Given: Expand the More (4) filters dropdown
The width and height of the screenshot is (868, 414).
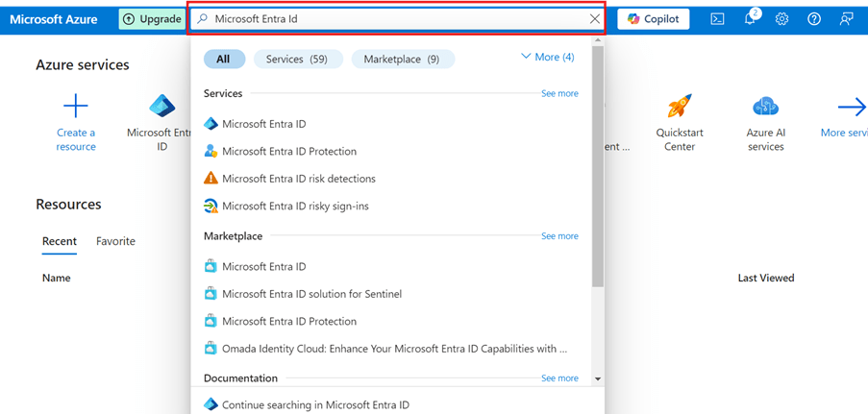Looking at the screenshot, I should click(547, 58).
